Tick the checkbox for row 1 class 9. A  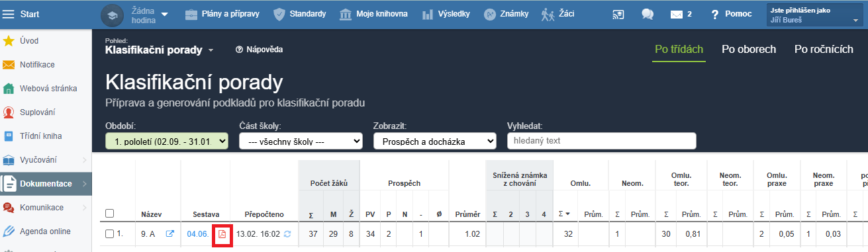(x=110, y=233)
